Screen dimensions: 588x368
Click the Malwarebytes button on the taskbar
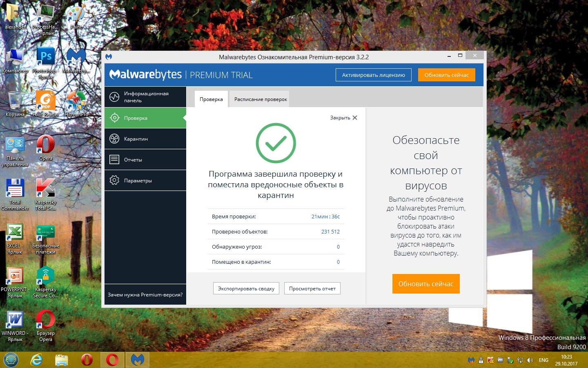click(138, 360)
